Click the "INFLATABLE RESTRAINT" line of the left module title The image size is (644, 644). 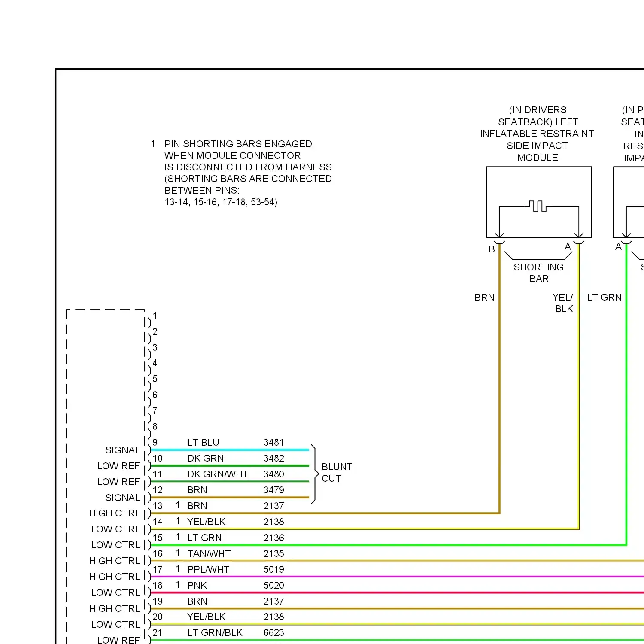tap(537, 134)
